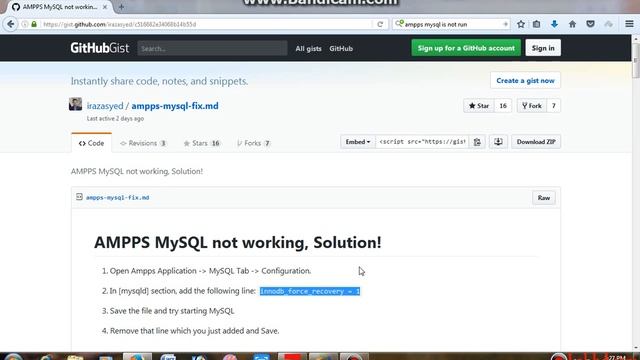Click the highlighted innodb_force_recovery code

click(x=310, y=291)
